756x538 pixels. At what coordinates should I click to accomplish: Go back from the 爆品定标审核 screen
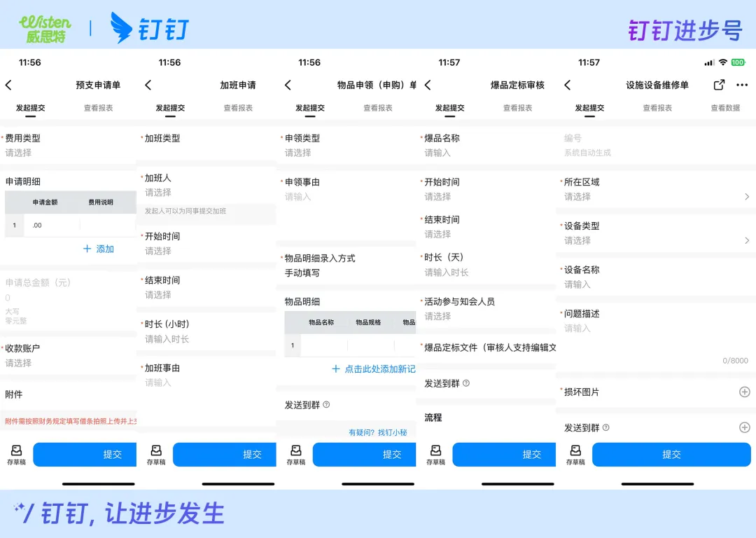click(428, 85)
